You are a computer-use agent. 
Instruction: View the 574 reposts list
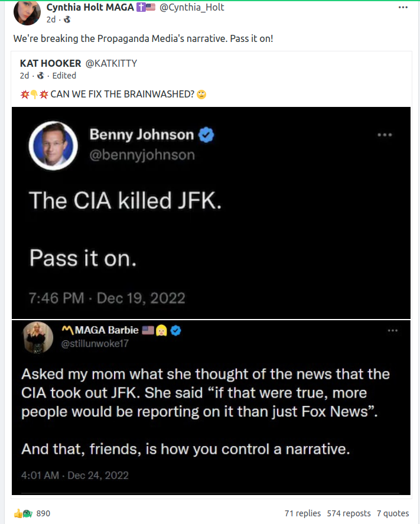(349, 513)
